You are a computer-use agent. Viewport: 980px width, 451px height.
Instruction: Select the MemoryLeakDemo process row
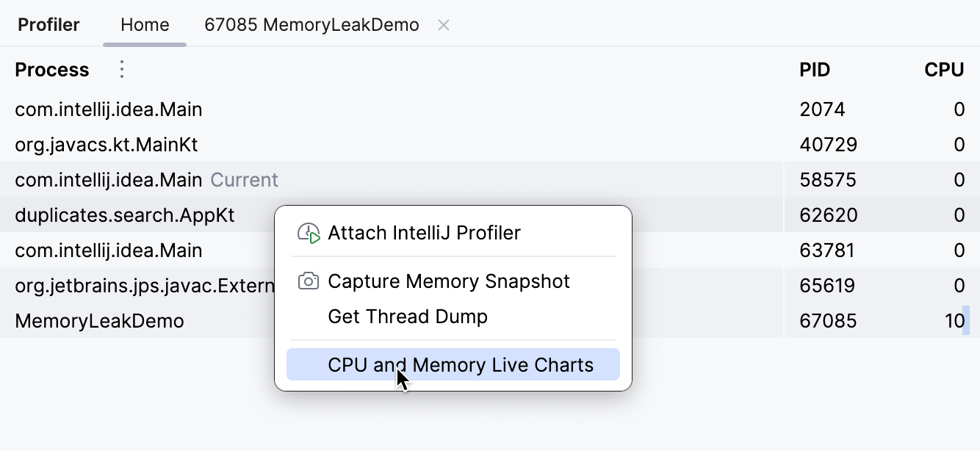point(100,320)
